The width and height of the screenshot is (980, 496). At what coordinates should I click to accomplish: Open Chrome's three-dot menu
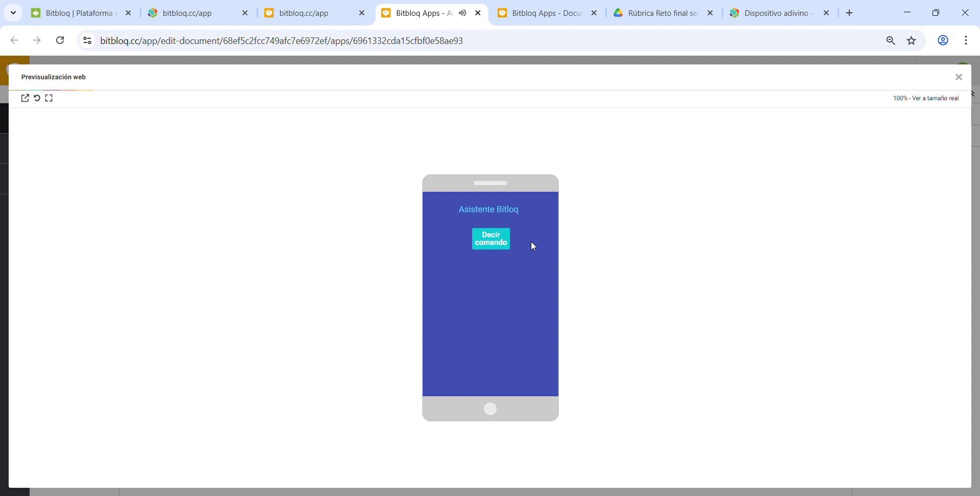click(966, 40)
